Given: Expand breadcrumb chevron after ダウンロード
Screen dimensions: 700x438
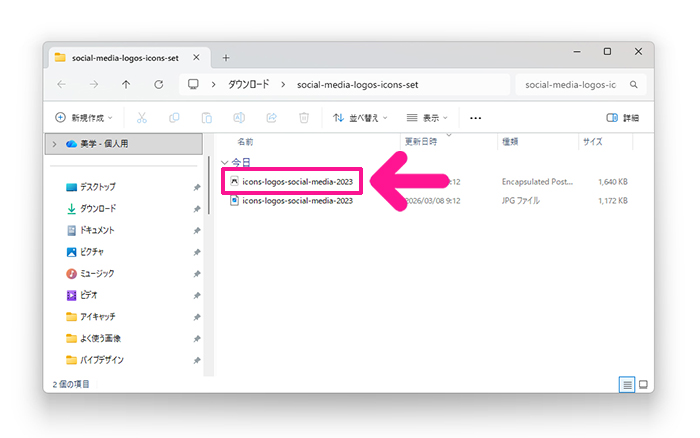Looking at the screenshot, I should [x=283, y=84].
